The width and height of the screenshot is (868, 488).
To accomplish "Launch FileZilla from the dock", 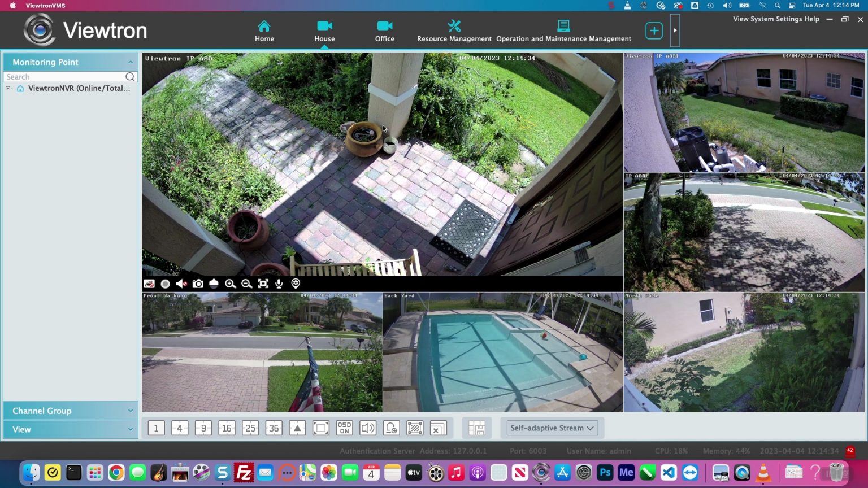I will coord(244,472).
